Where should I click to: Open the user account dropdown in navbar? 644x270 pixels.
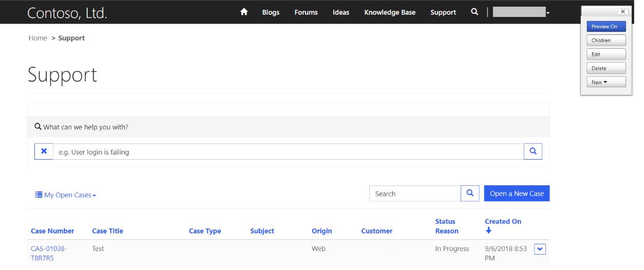[x=521, y=12]
